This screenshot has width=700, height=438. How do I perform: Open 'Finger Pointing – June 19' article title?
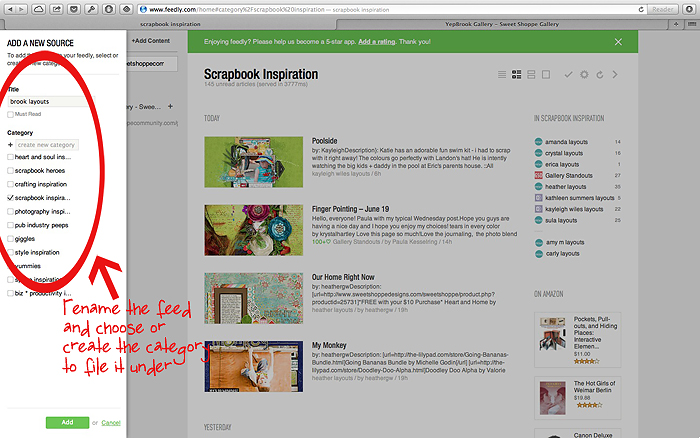point(350,209)
